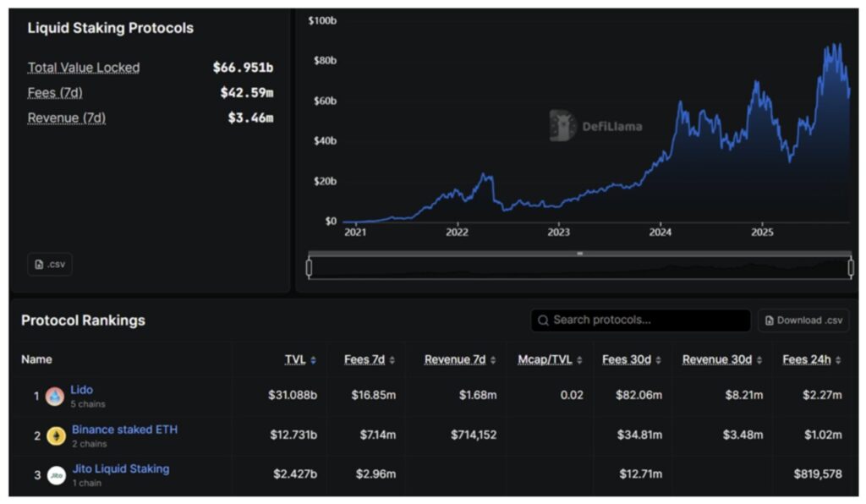Focus the Search protocols input field
The image size is (866, 504).
point(647,320)
